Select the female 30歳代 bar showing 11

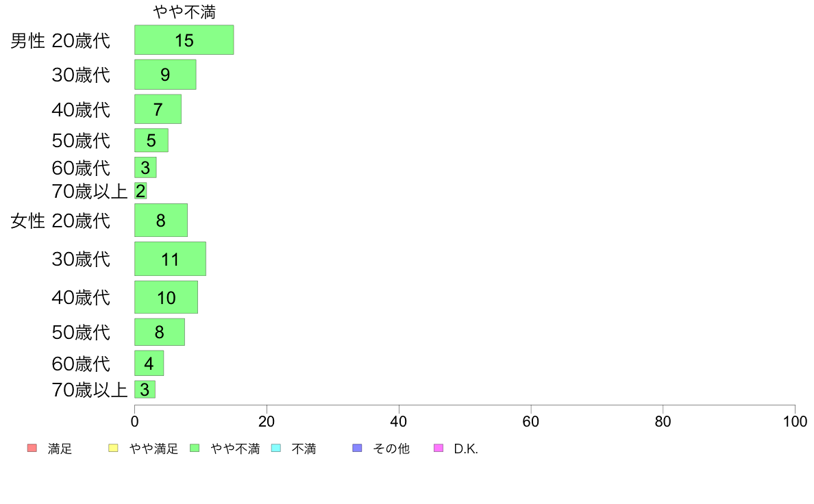pos(171,258)
